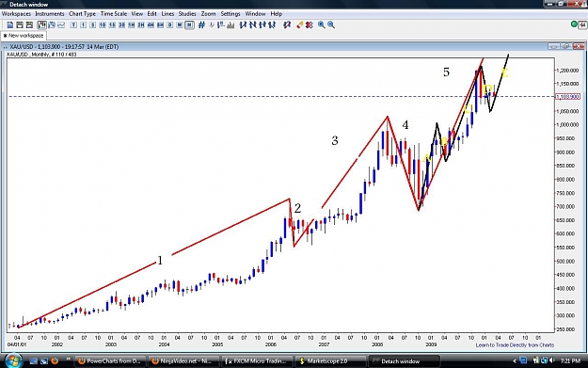588x368 pixels.
Task: Click the 2005 year label on time axis
Action: [217, 344]
